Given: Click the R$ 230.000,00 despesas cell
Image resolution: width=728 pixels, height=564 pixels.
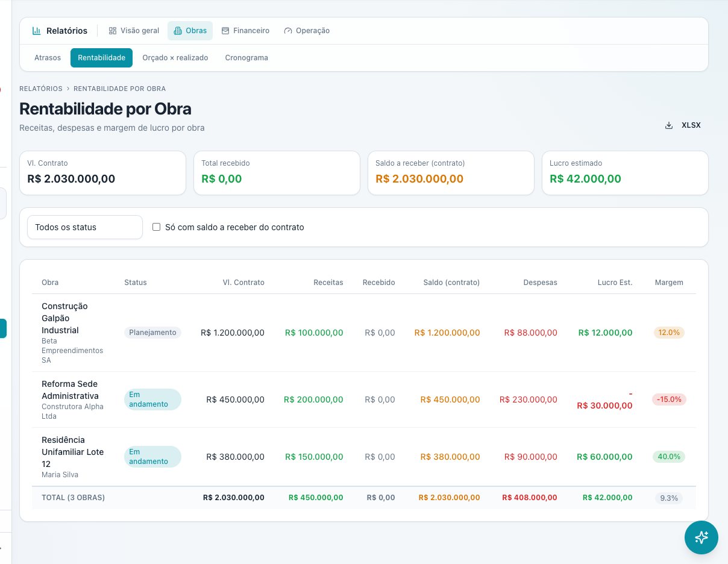Looking at the screenshot, I should pos(529,399).
